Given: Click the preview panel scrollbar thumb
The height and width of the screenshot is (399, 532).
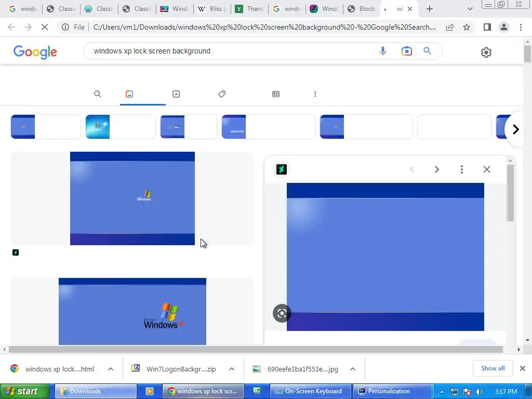Looking at the screenshot, I should (x=510, y=193).
